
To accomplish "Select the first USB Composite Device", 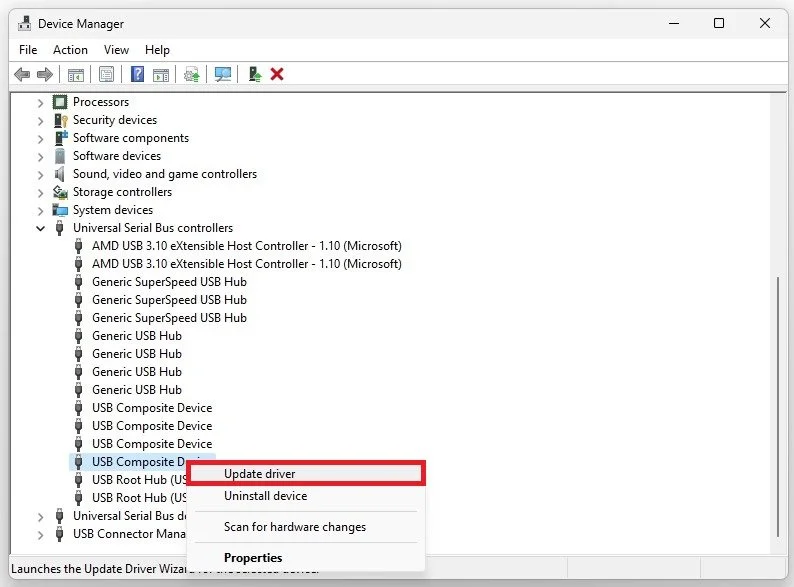I will tap(152, 408).
